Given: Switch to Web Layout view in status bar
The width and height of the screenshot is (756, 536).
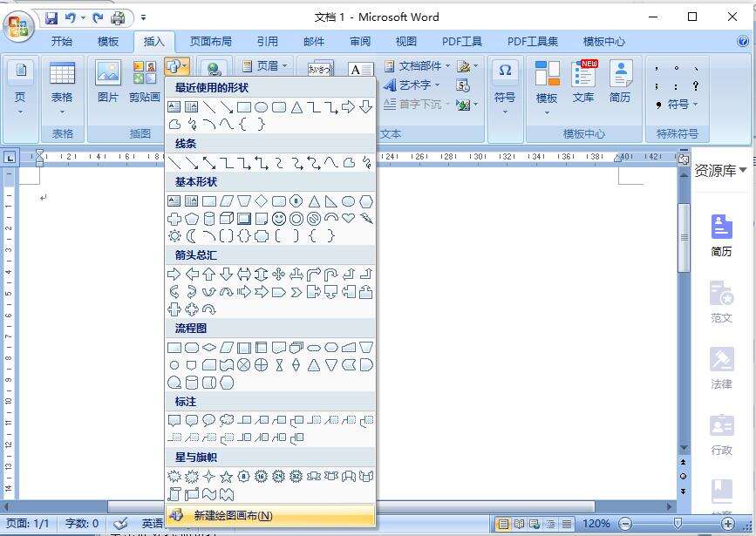Looking at the screenshot, I should click(535, 524).
